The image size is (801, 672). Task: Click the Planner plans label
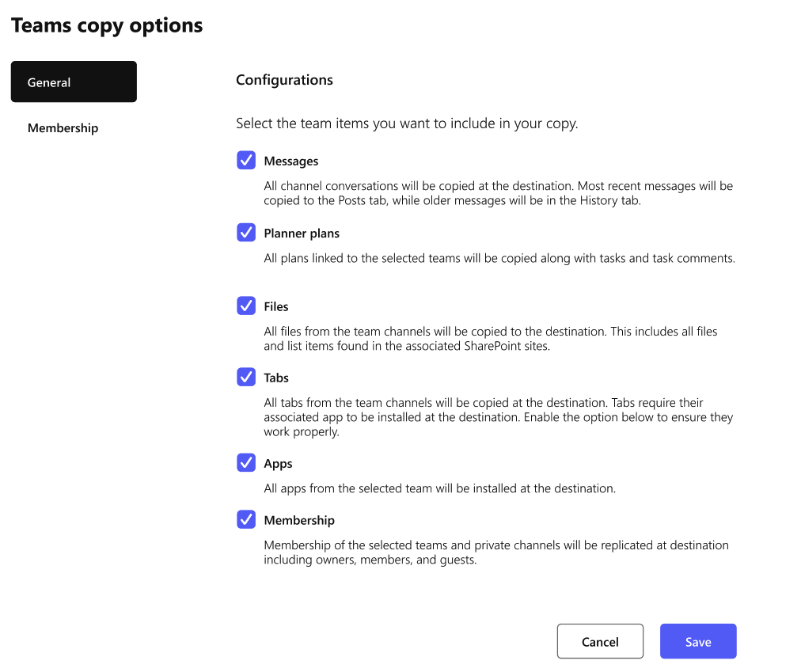(x=302, y=233)
